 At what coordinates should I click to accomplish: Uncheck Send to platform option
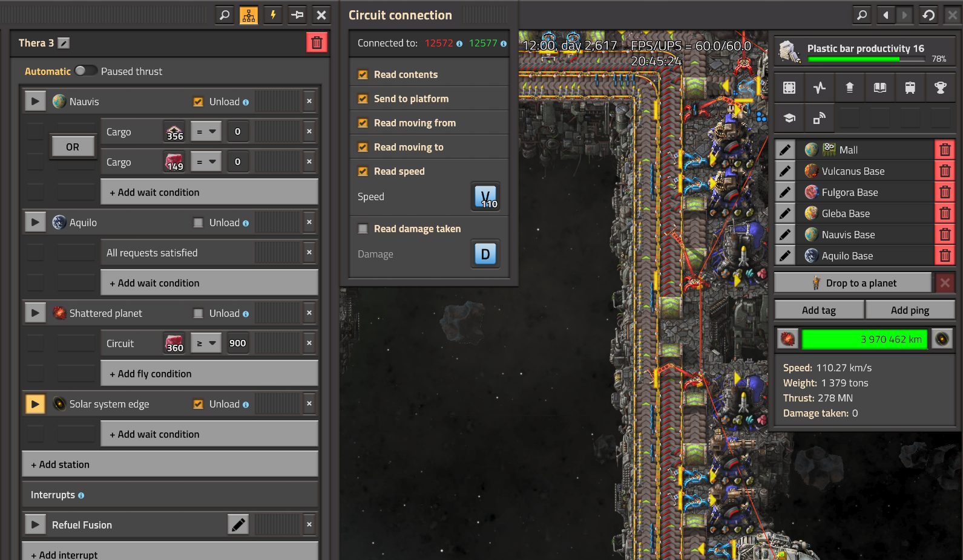tap(363, 99)
